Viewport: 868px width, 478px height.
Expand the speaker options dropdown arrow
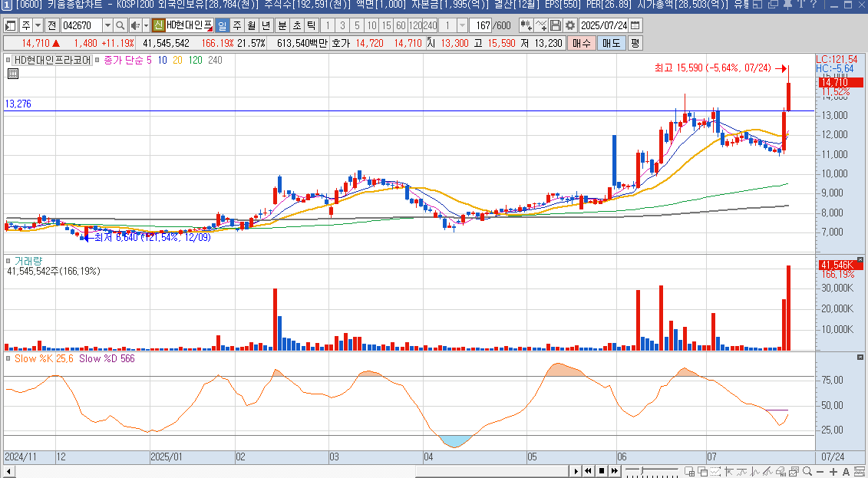pyautogui.click(x=146, y=25)
